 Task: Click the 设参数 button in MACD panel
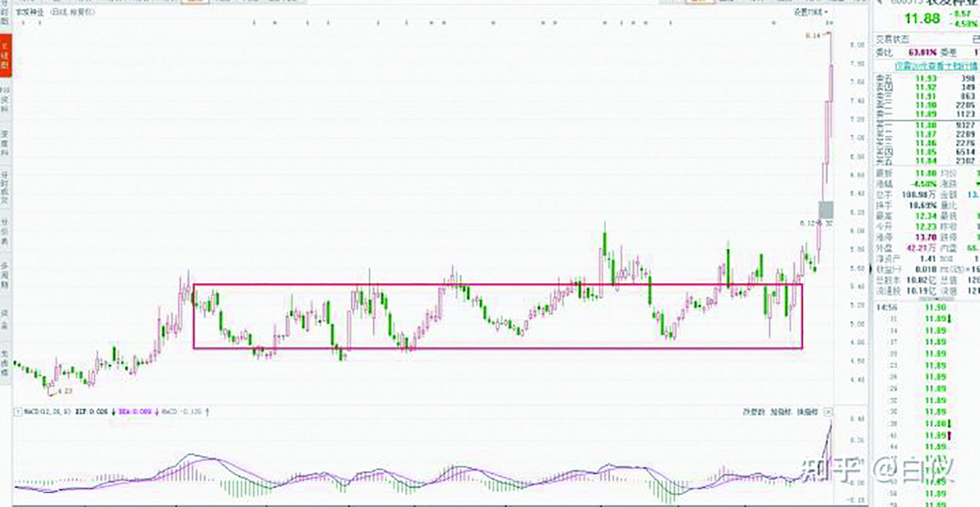(x=752, y=412)
